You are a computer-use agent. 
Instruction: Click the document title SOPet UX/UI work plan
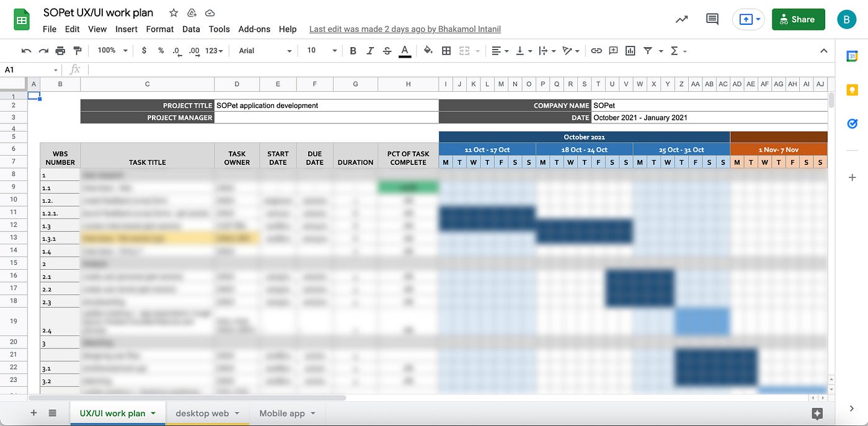coord(98,13)
